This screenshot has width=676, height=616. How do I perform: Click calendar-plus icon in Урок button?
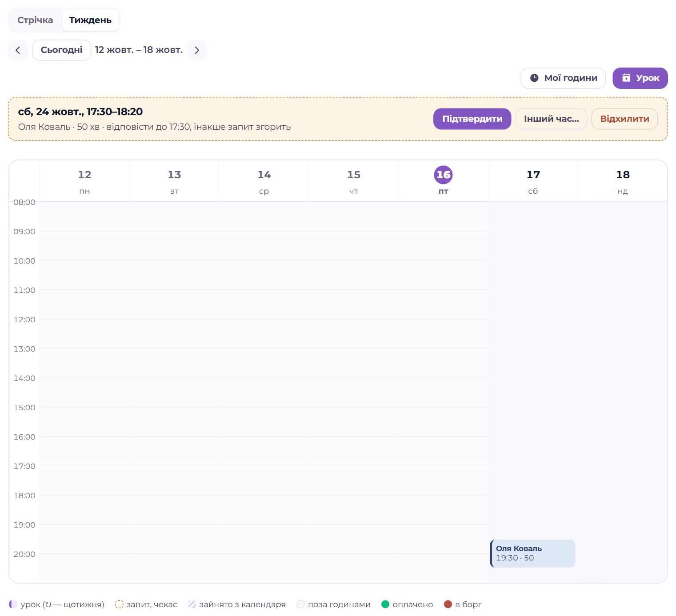tap(626, 78)
